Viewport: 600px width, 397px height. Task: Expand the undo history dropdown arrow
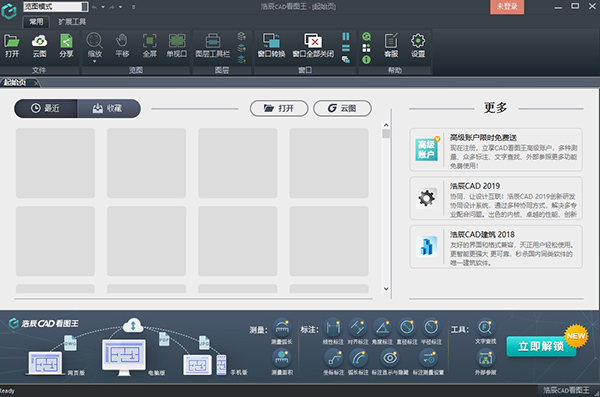tap(103, 7)
